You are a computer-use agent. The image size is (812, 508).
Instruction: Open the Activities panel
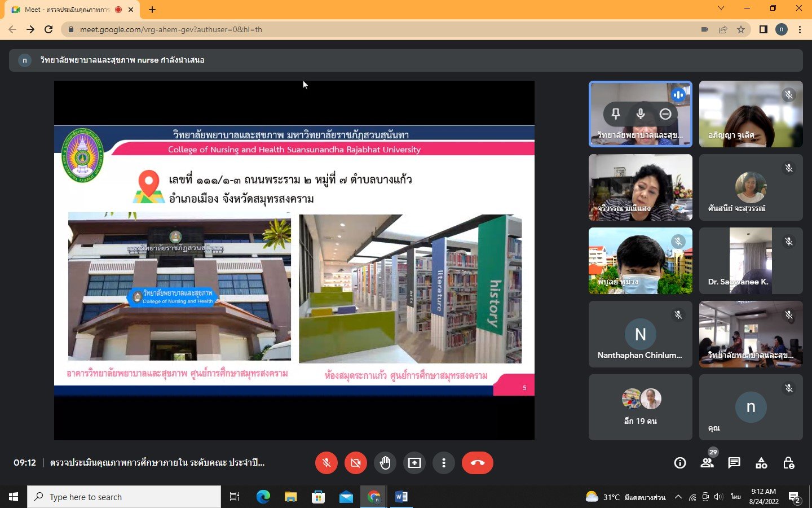[761, 463]
